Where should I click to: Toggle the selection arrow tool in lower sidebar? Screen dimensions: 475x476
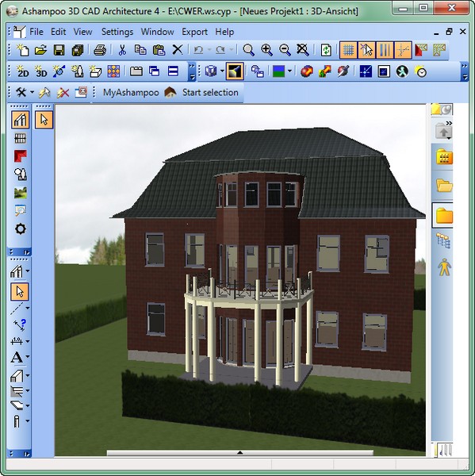click(x=20, y=292)
